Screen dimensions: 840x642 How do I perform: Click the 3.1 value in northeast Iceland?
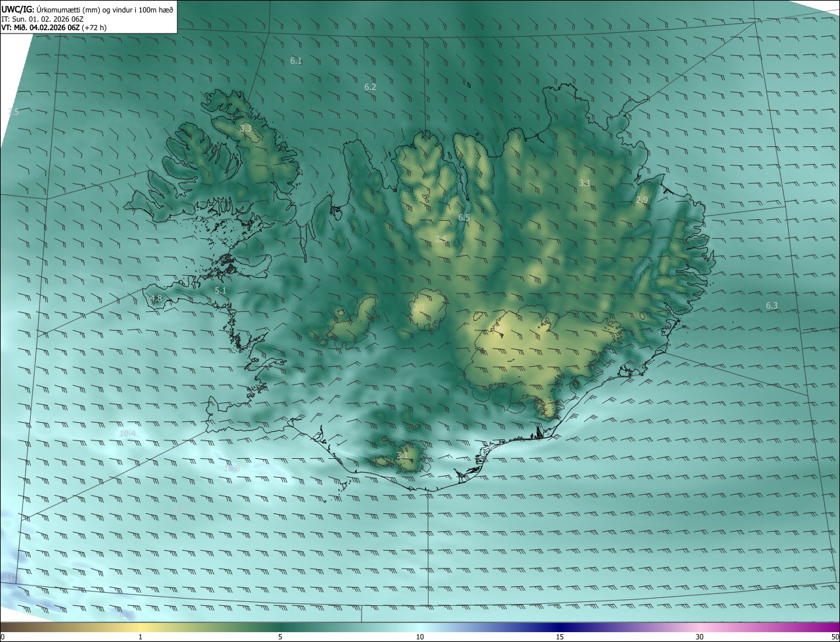[584, 182]
